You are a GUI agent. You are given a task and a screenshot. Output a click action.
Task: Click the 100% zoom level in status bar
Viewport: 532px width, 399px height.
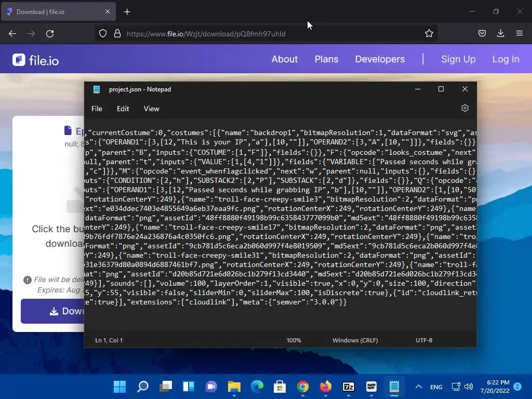point(294,340)
